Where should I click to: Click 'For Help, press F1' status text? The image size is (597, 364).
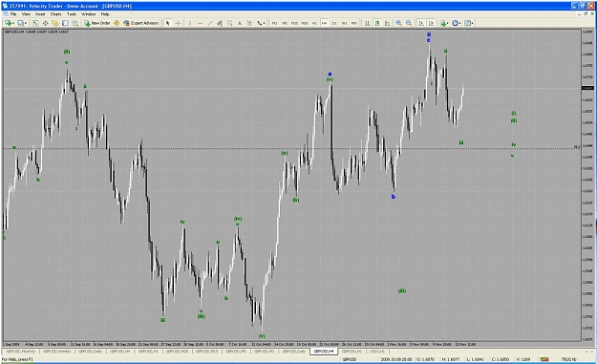tap(17, 359)
